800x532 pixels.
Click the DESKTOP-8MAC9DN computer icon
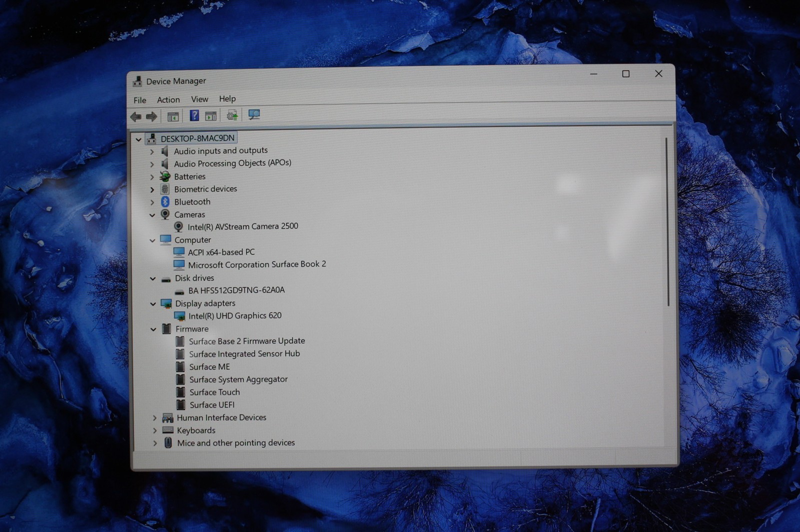(152, 138)
